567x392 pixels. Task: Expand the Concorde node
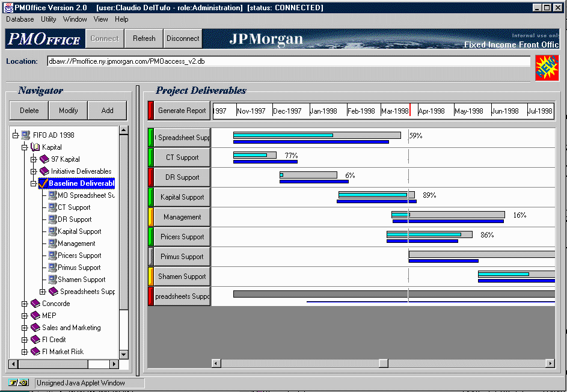24,304
